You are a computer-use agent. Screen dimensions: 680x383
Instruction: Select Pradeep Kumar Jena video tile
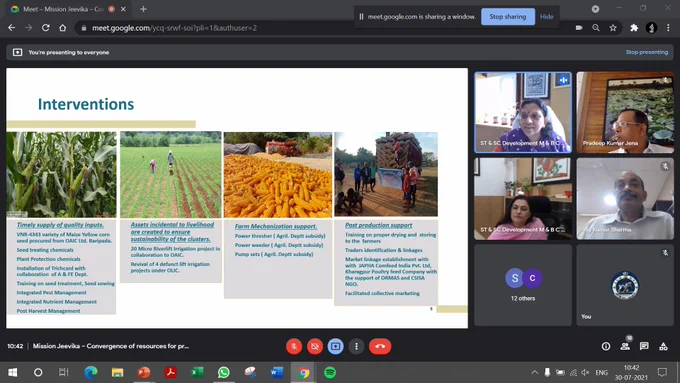coord(625,112)
